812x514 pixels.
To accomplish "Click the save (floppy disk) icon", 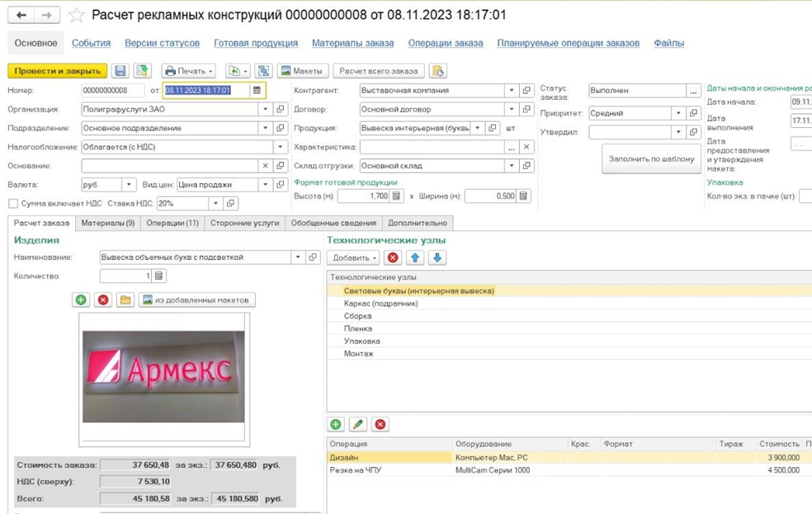I will [x=120, y=71].
